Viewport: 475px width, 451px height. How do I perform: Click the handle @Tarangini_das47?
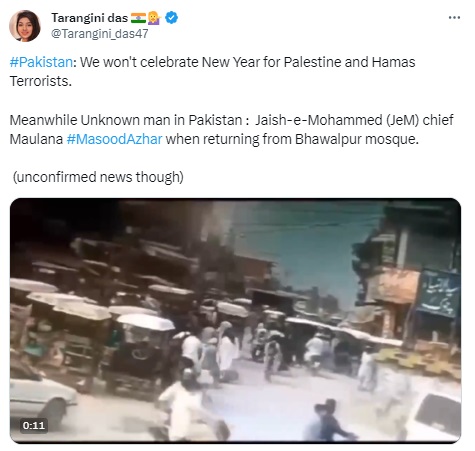[99, 34]
